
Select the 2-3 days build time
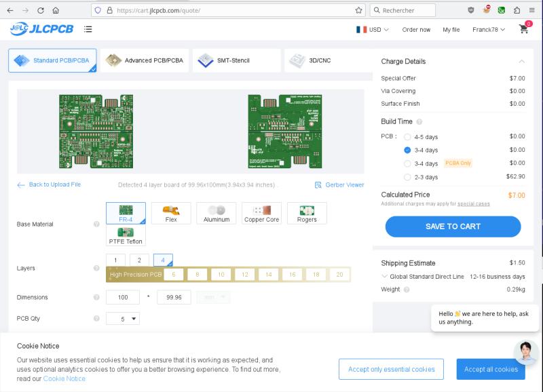(407, 177)
